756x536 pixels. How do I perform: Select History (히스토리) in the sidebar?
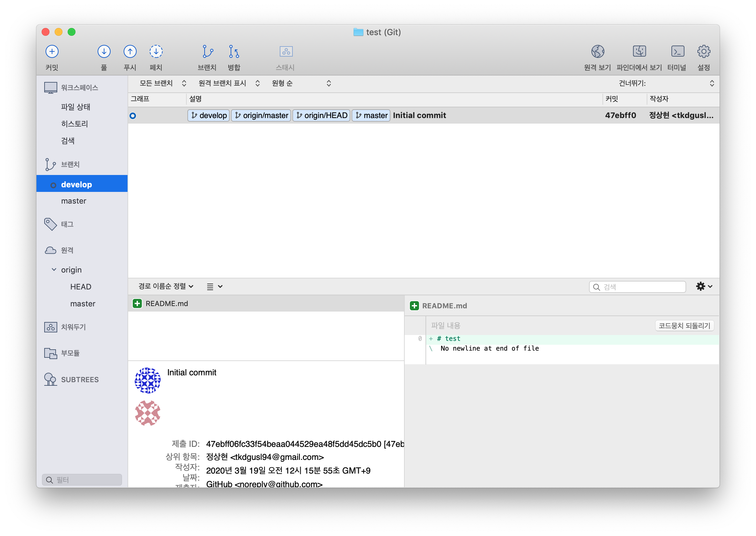[74, 124]
